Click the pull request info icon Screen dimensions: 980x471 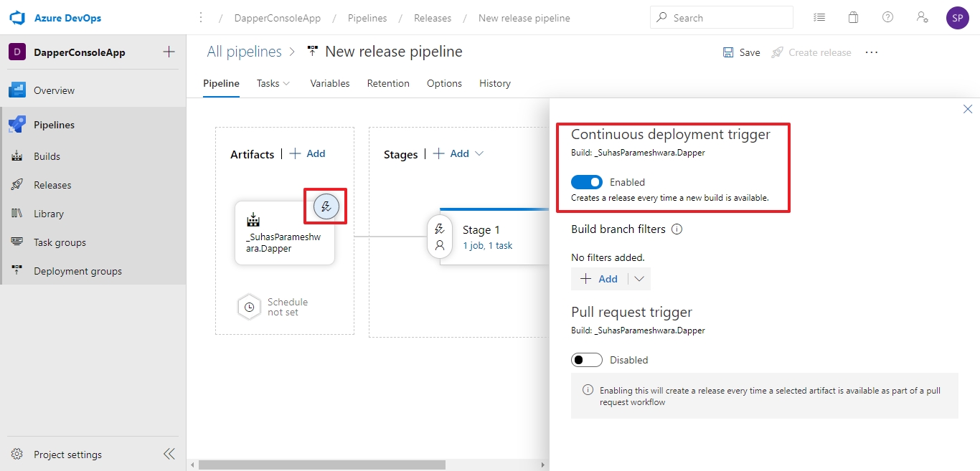click(x=588, y=391)
